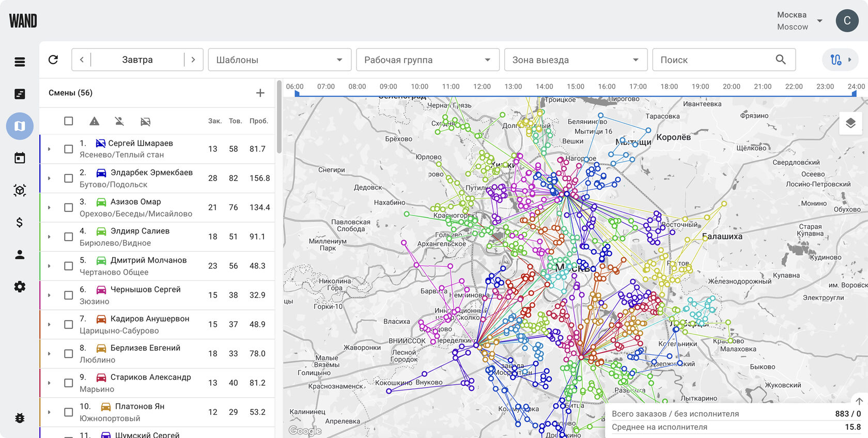Viewport: 868px width, 438px height.
Task: Select driver name Платонов Ян
Action: [x=140, y=406]
